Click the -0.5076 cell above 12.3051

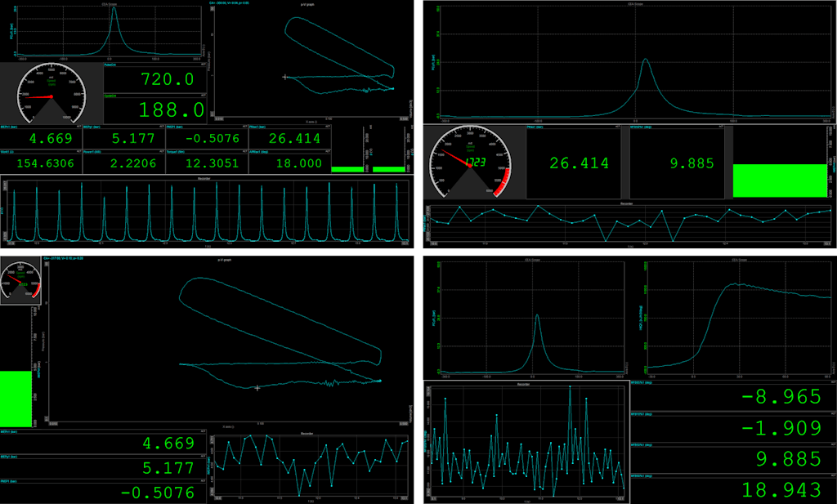tap(207, 137)
